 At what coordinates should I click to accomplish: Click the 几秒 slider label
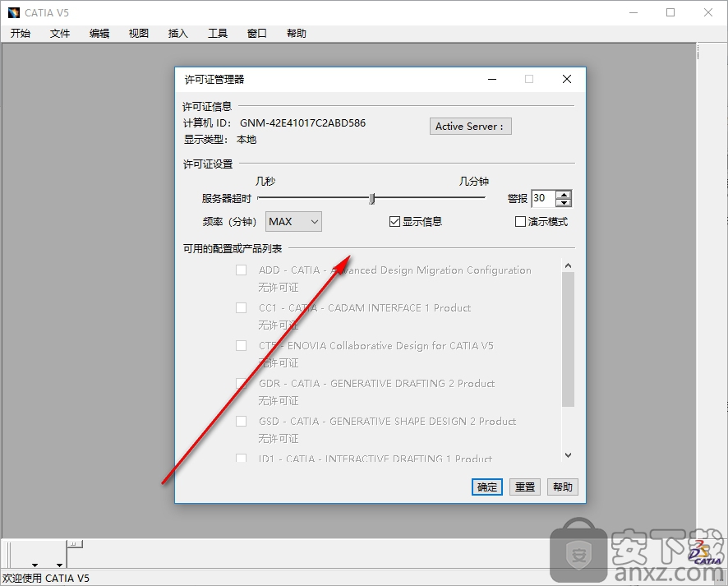point(265,181)
